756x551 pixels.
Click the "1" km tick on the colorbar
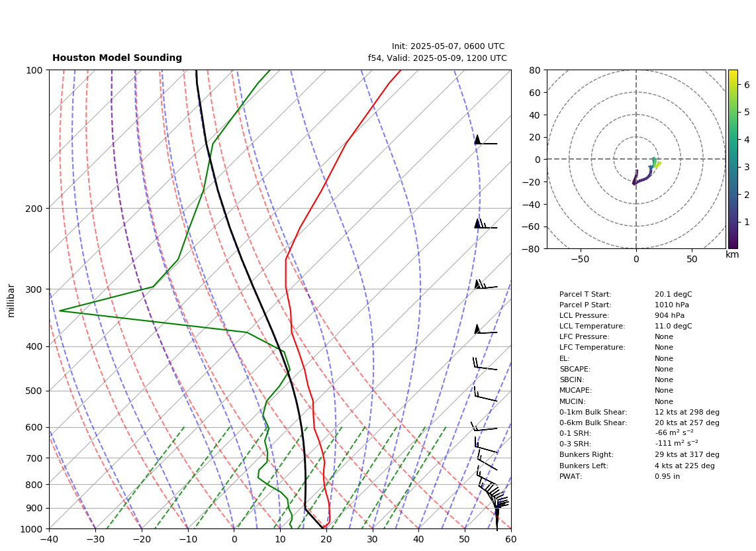click(747, 223)
